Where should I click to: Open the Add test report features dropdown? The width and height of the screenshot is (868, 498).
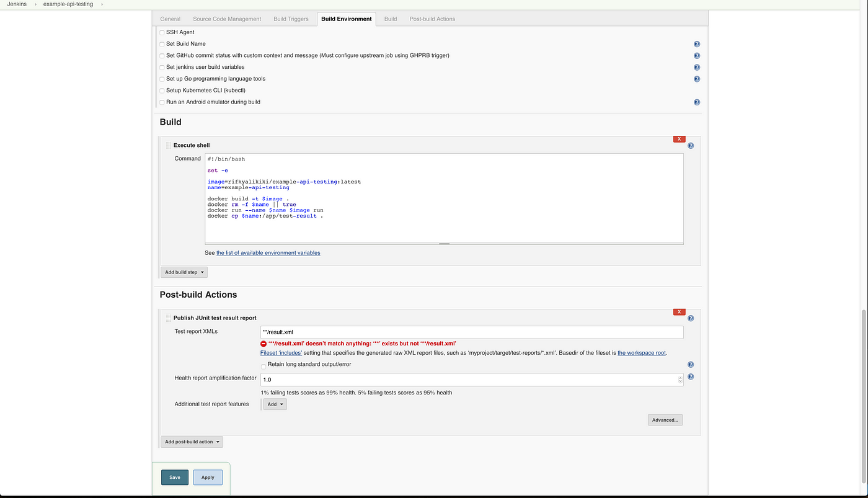pos(275,404)
